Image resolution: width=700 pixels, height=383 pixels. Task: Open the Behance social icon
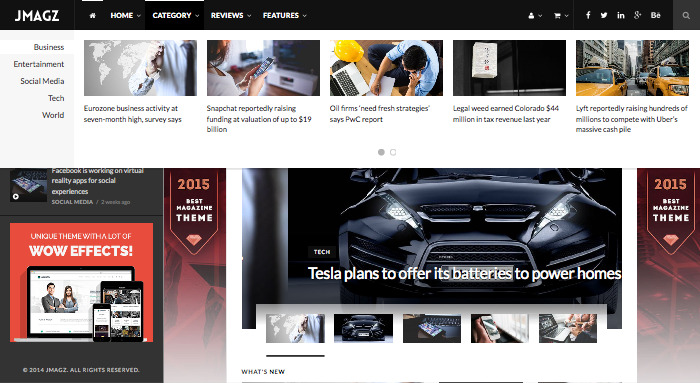tap(655, 15)
